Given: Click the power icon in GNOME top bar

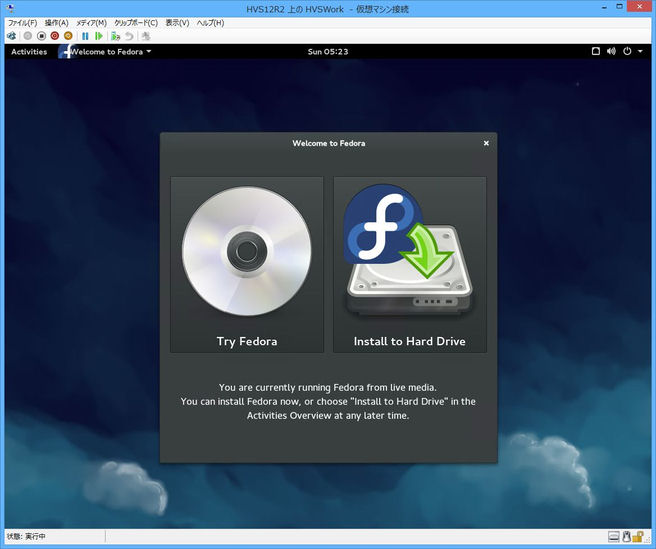Looking at the screenshot, I should (627, 51).
